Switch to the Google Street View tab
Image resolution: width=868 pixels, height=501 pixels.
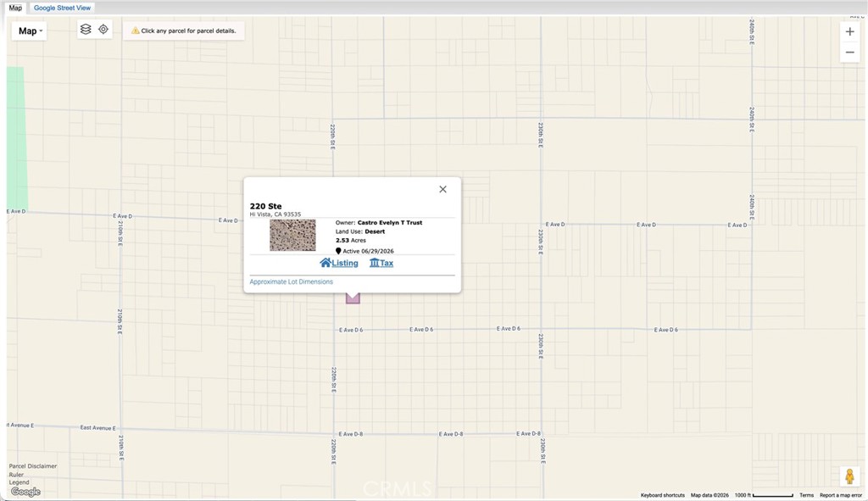click(x=62, y=8)
